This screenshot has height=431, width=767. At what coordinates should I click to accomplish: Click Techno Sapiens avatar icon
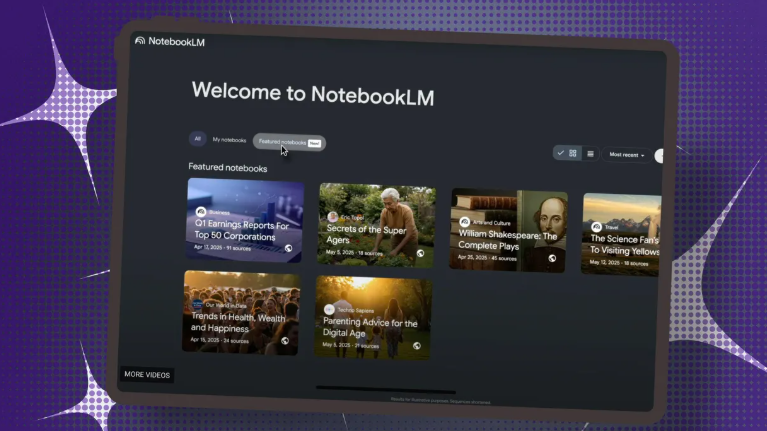329,309
